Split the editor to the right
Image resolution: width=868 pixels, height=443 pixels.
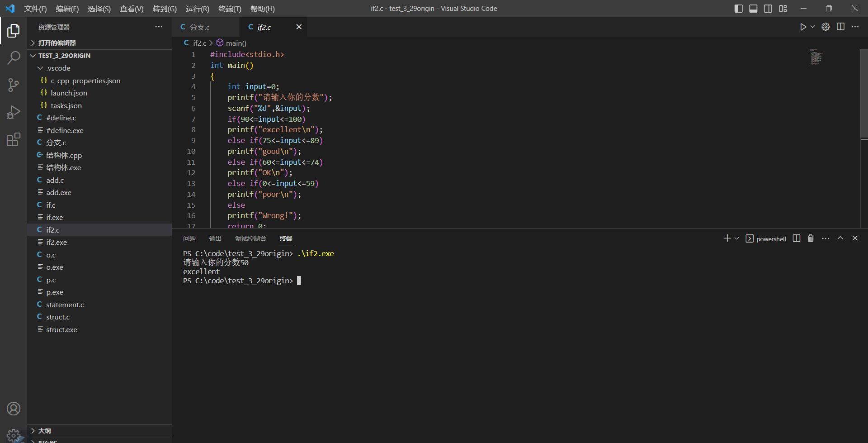pyautogui.click(x=840, y=27)
